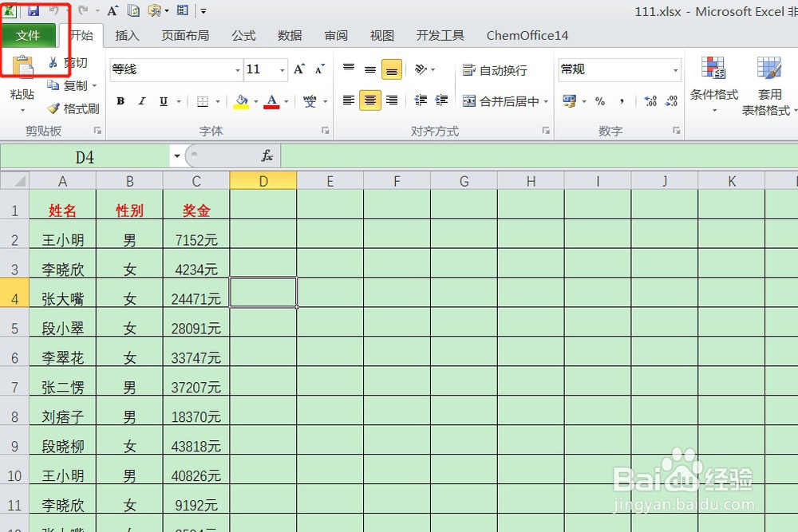The height and width of the screenshot is (532, 798).
Task: Customize quick access toolbar dropdown
Action: point(203,10)
